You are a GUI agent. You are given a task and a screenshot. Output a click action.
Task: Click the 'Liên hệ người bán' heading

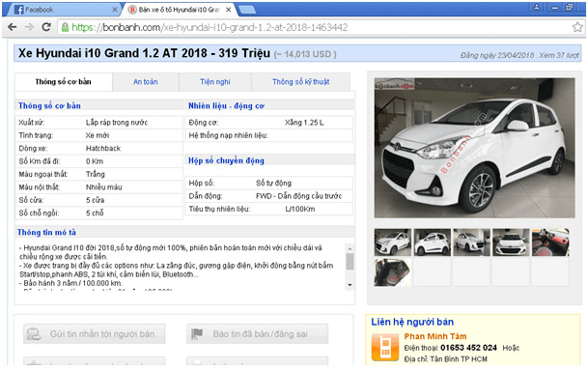click(412, 322)
